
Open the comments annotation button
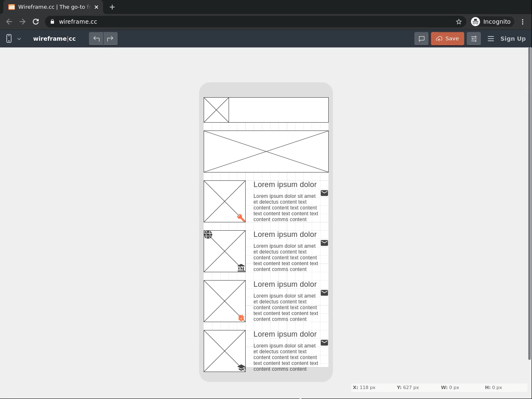pyautogui.click(x=421, y=39)
